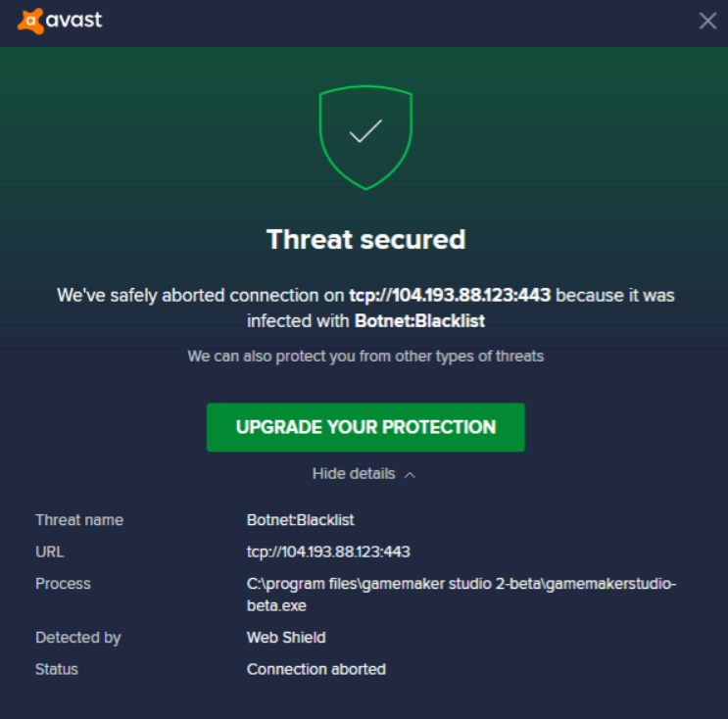
Task: Click Upgrade Your Protection button
Action: click(365, 427)
